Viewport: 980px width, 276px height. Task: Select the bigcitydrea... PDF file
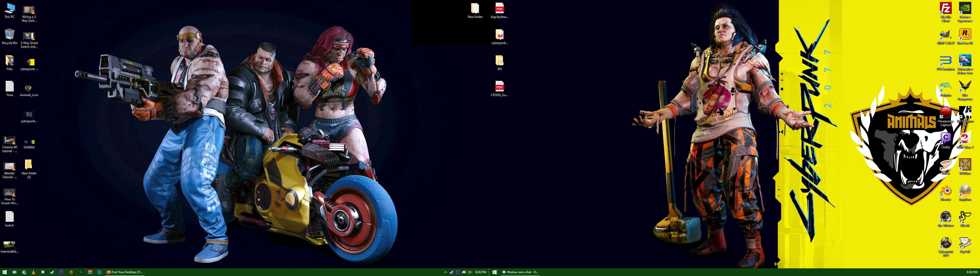(499, 11)
